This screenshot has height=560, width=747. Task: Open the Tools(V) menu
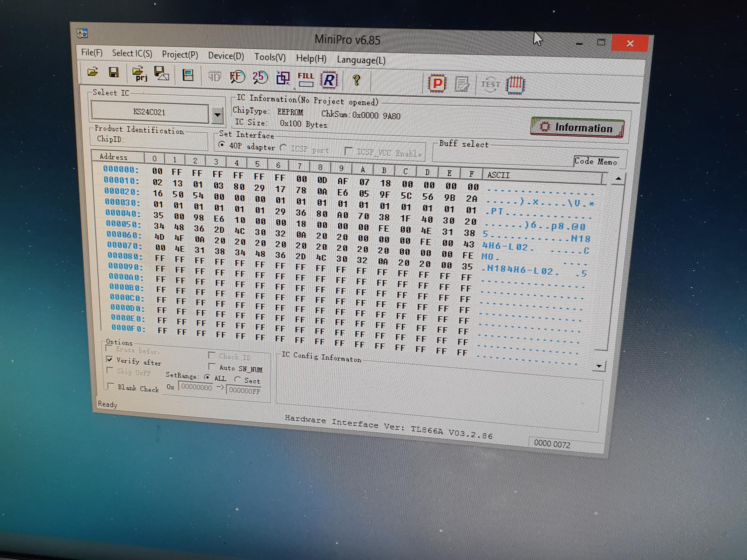coord(270,57)
